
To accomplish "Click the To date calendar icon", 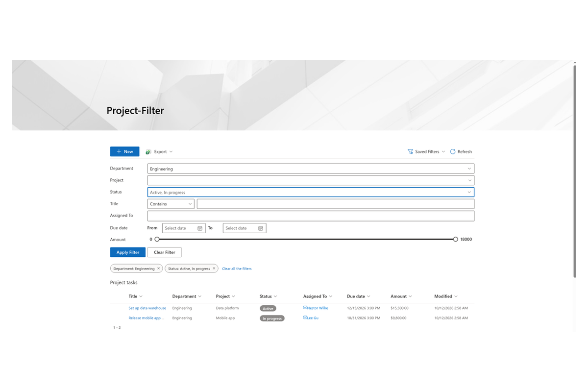I will 261,228.
